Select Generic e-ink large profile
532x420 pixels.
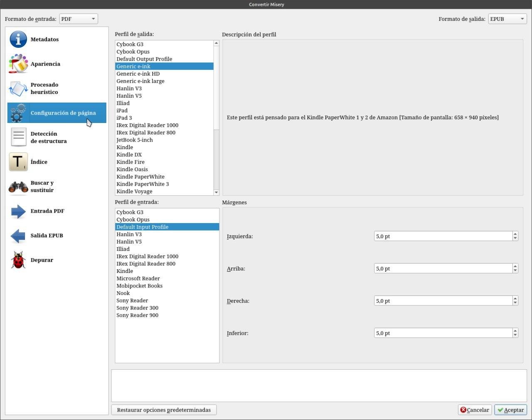tap(164, 81)
